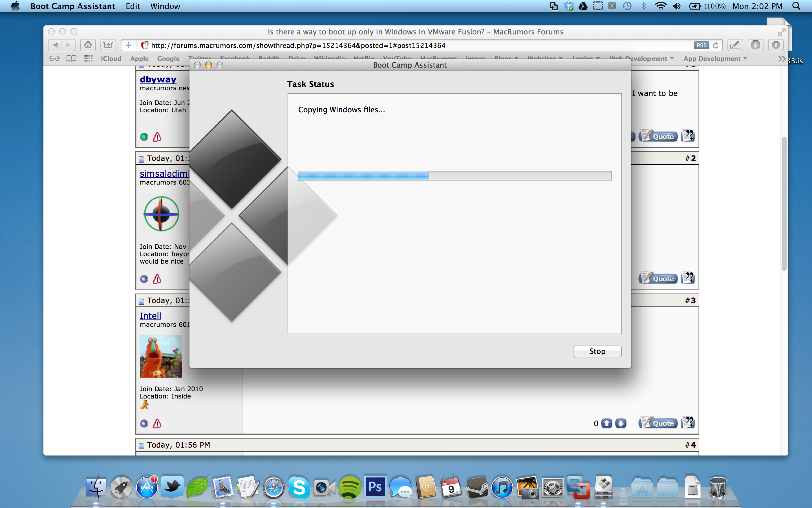Screen dimensions: 812x508
Task: Open iTunes from the Dock
Action: [502, 487]
